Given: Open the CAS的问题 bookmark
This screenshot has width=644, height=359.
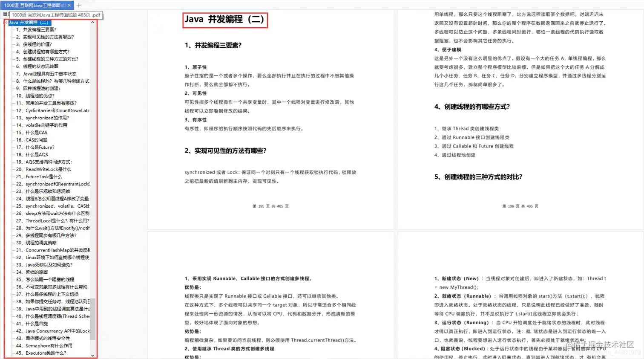Looking at the screenshot, I should click(33, 140).
